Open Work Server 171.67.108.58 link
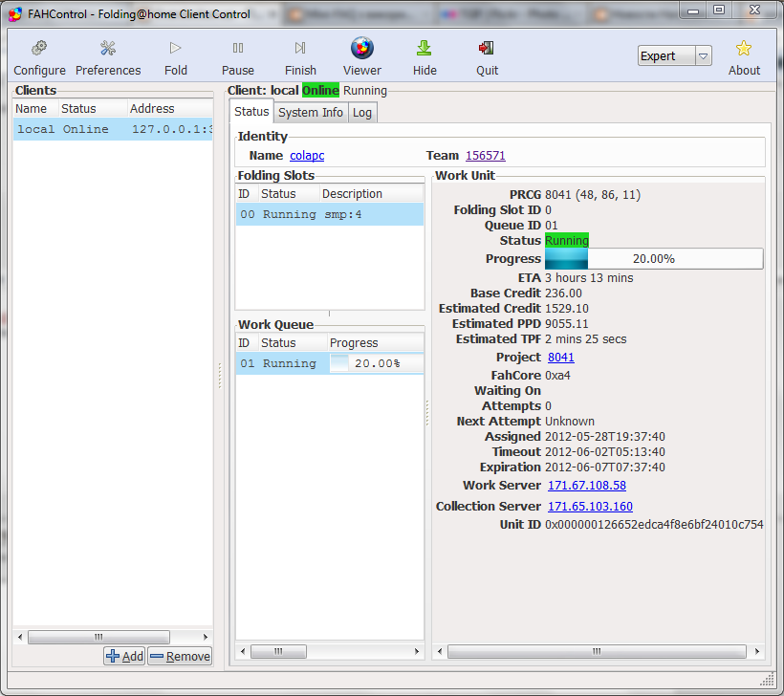Viewport: 784px width, 696px height. pyautogui.click(x=587, y=485)
